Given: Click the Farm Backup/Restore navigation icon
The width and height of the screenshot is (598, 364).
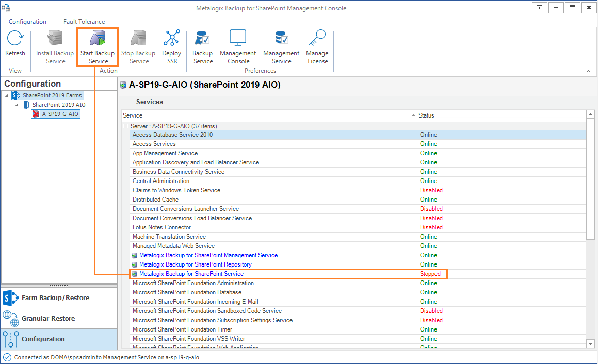Looking at the screenshot, I should tap(10, 298).
